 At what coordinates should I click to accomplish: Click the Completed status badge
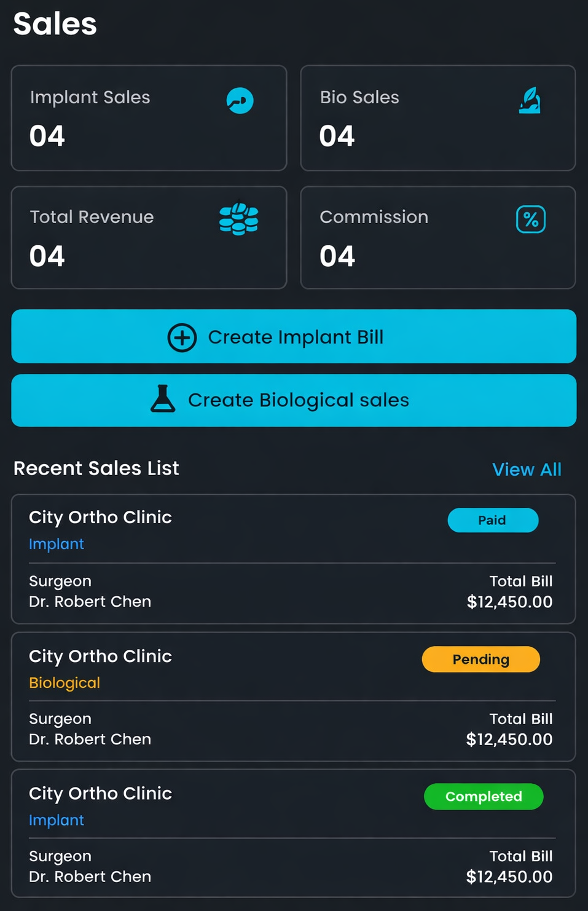pos(484,797)
